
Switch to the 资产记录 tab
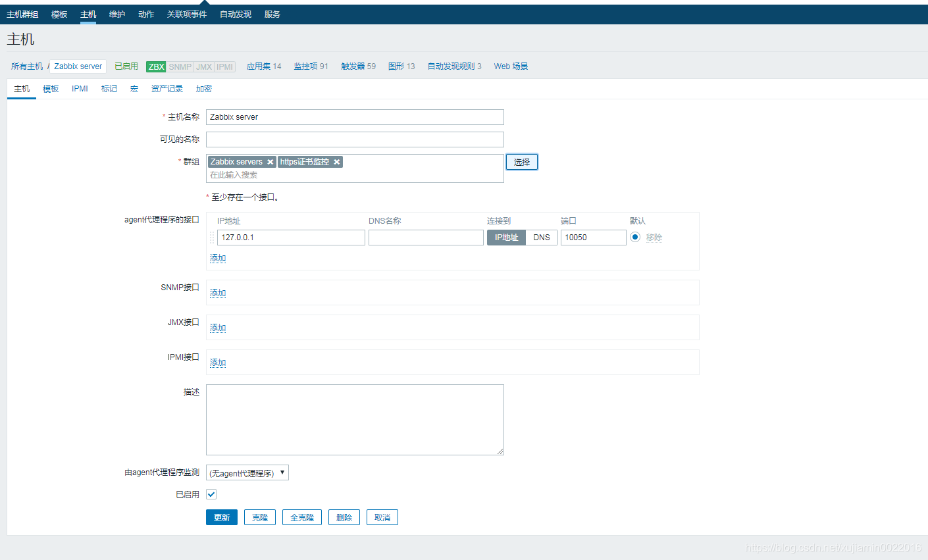point(167,89)
